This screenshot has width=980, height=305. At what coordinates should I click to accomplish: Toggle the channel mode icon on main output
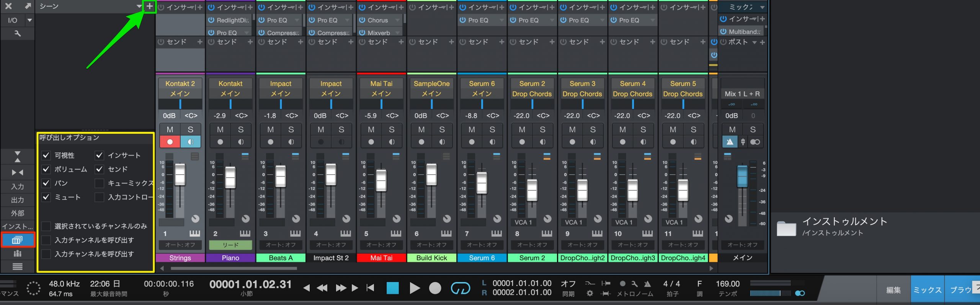click(755, 142)
